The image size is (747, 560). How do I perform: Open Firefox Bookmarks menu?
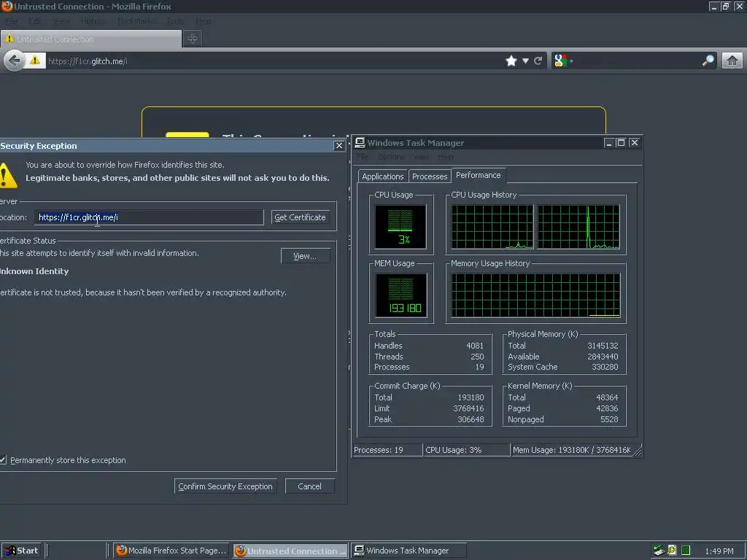coord(136,21)
